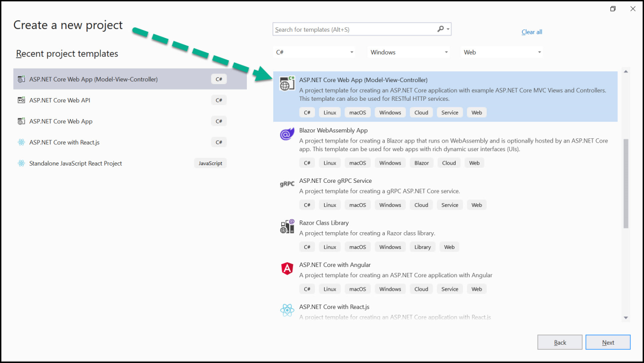Click recent ASP.NET Core Web App icon
The height and width of the screenshot is (363, 644).
(21, 121)
